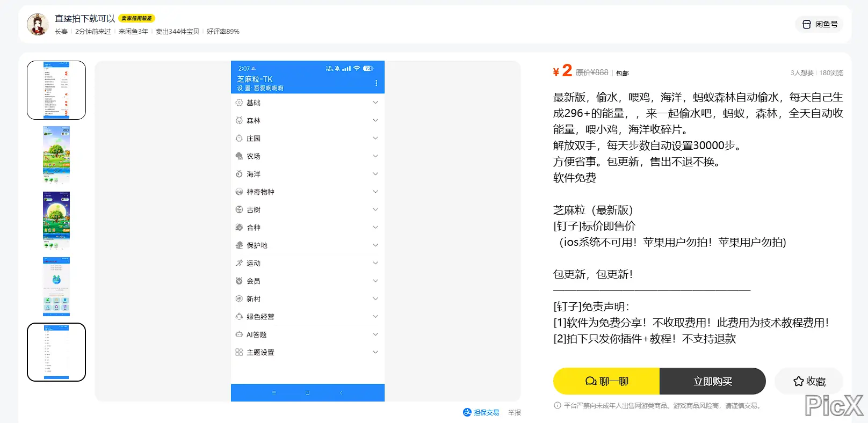Click the 芝麻粒-TK app title
868x423 pixels.
coord(255,79)
